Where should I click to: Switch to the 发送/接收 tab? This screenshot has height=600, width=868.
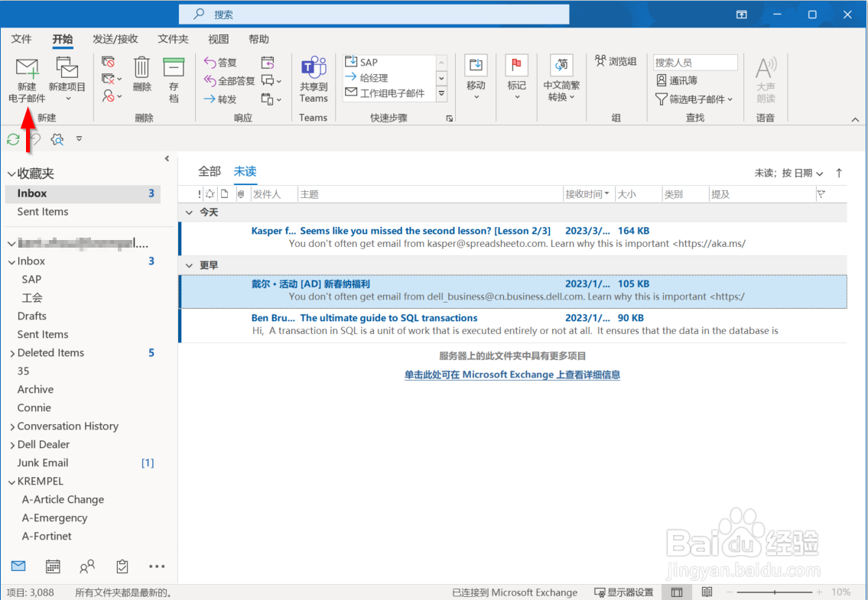click(x=115, y=39)
